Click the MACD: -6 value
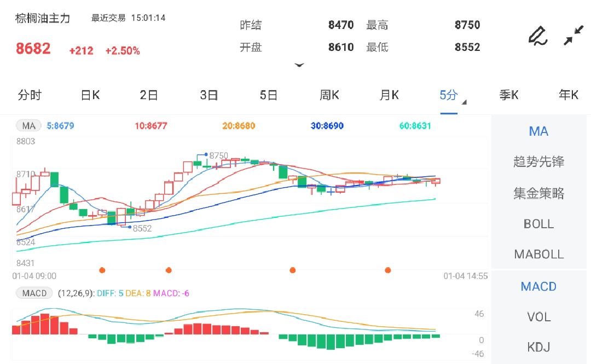Screen dimensions: 591x364 (171, 293)
